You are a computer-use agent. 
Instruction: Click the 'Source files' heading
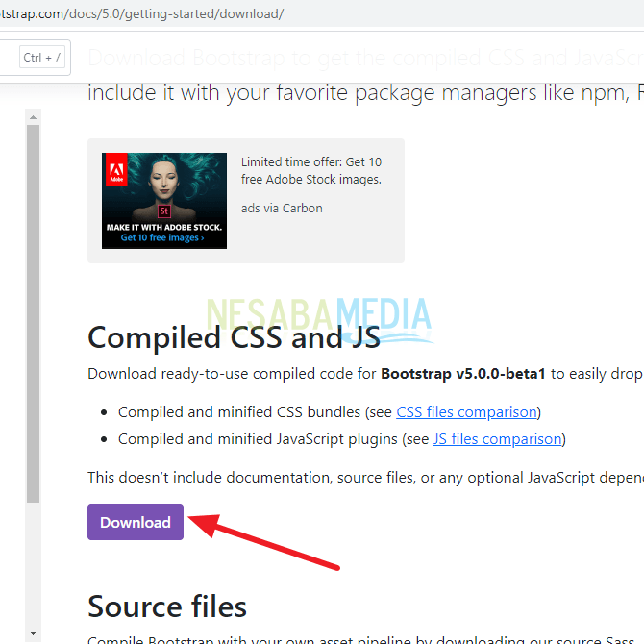167,607
